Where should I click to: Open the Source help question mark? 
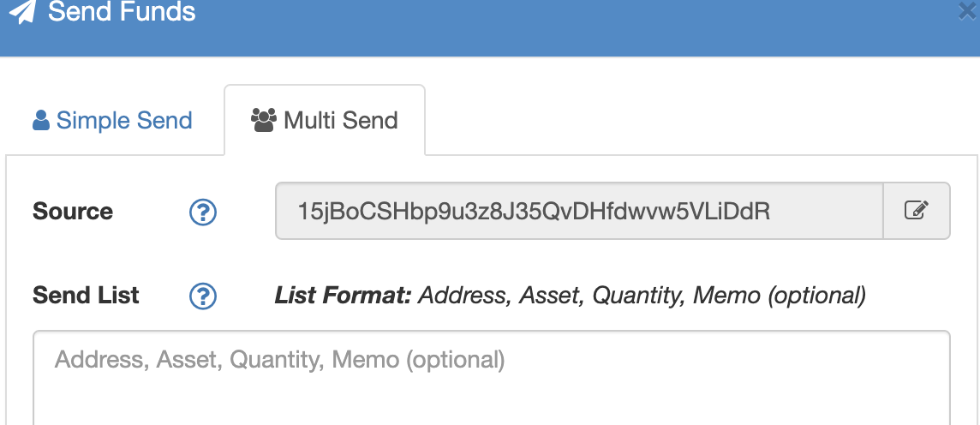203,212
